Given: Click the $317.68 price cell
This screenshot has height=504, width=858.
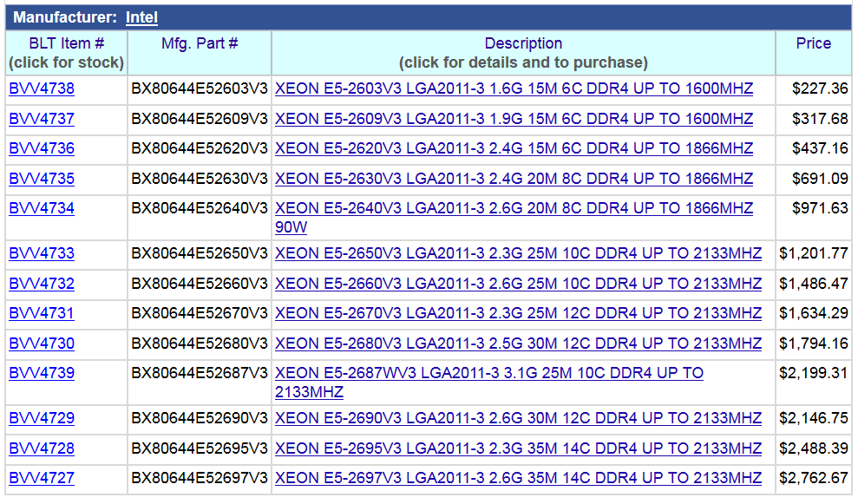Looking at the screenshot, I should point(814,120).
